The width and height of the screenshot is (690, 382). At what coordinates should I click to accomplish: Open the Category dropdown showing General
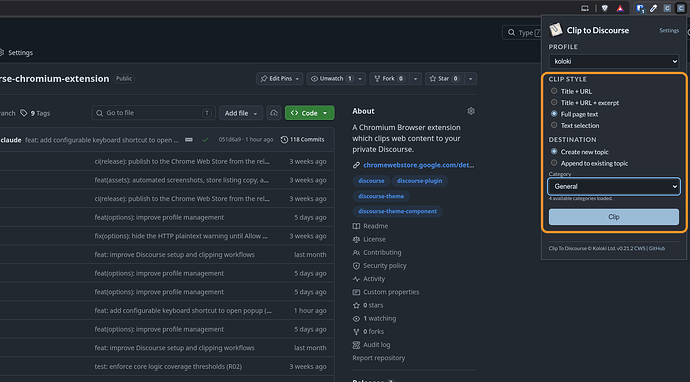click(x=614, y=187)
